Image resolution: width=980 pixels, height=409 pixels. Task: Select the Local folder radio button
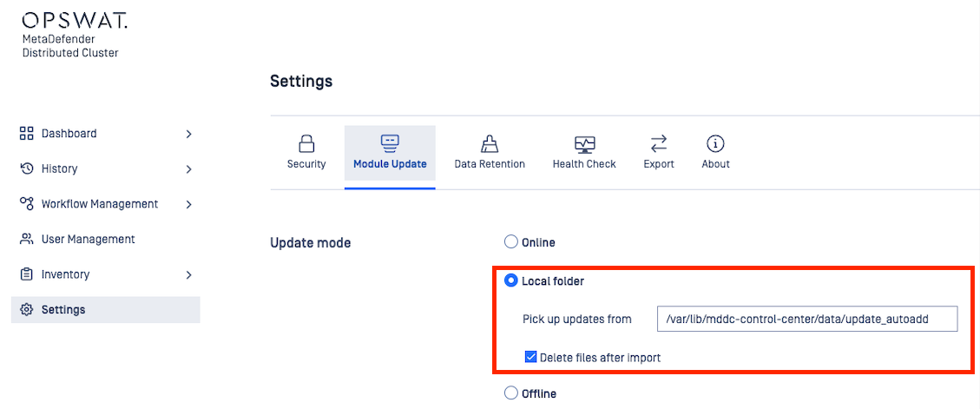pos(511,281)
